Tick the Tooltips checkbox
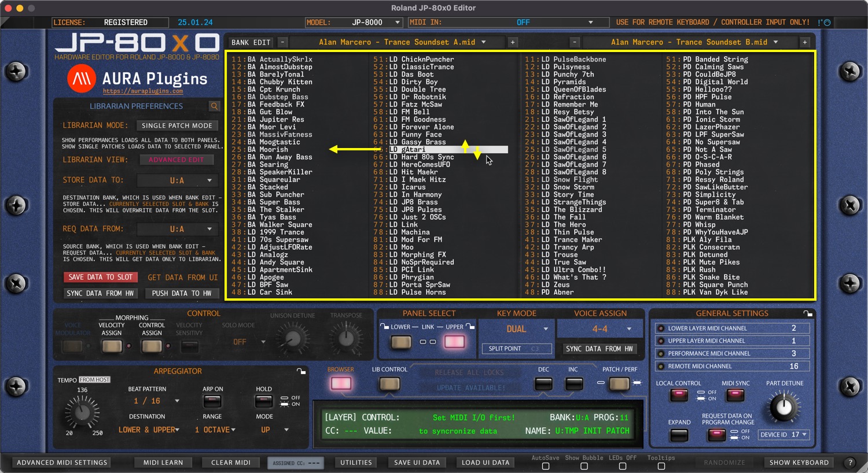This screenshot has width=868, height=473. coord(661,466)
